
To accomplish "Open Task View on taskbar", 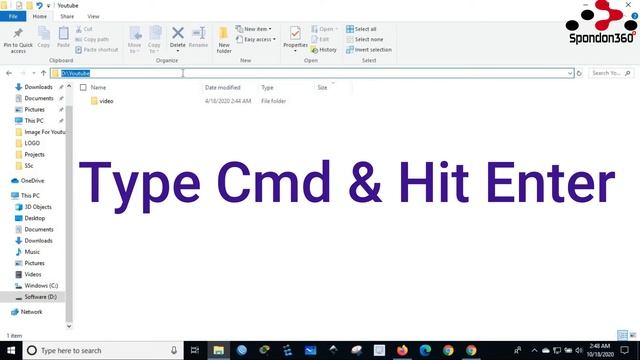I will [195, 350].
